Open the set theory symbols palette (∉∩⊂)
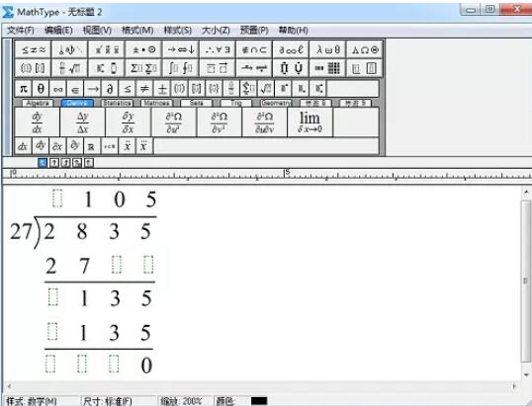 click(x=254, y=49)
